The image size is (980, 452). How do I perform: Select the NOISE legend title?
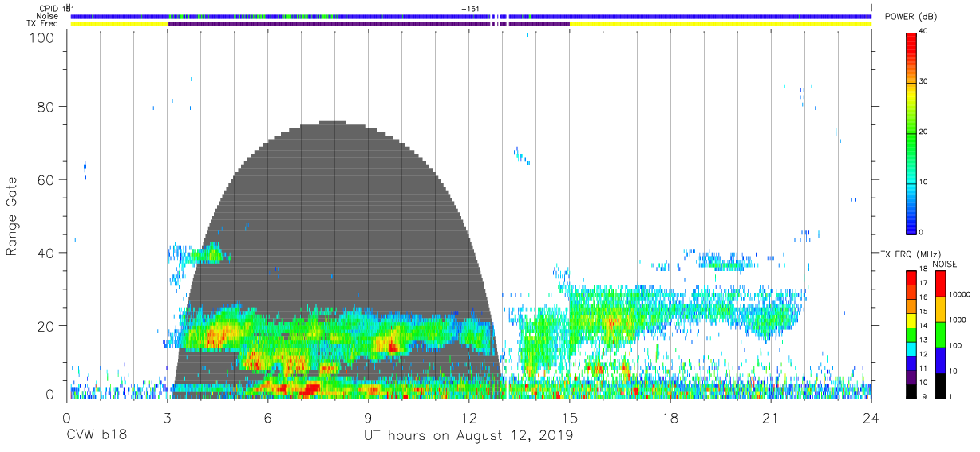tap(943, 264)
